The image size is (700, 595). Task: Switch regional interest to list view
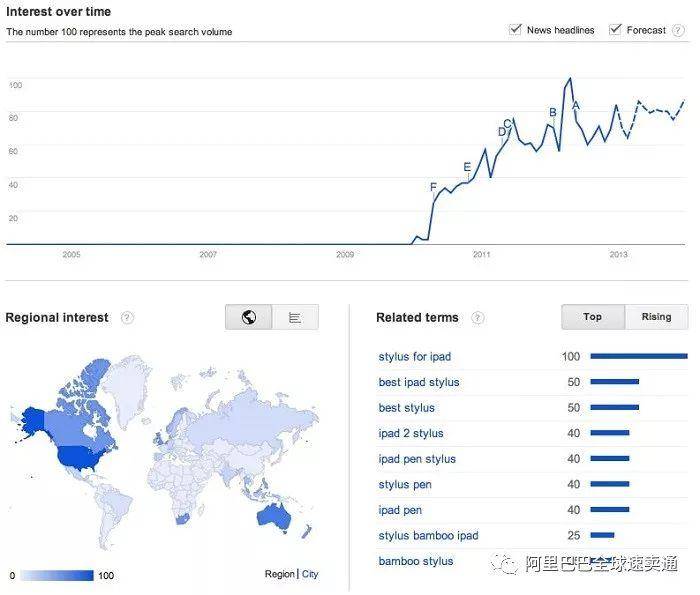click(x=295, y=317)
